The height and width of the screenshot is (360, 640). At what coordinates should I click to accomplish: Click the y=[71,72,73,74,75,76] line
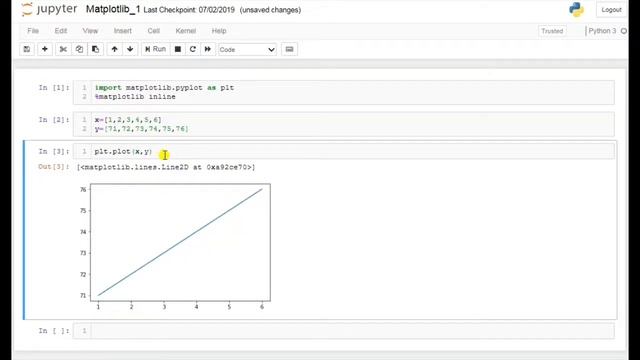click(142, 129)
